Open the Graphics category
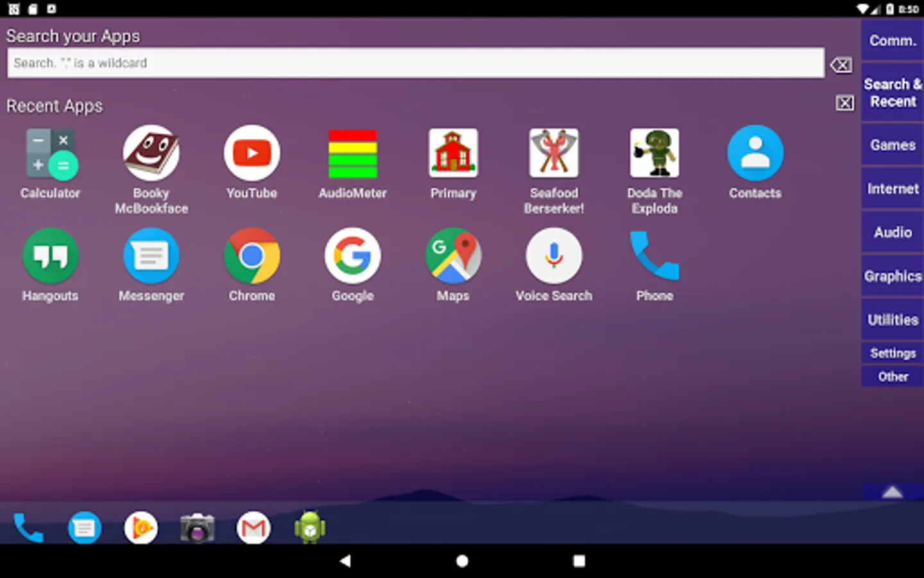The height and width of the screenshot is (578, 924). [893, 276]
